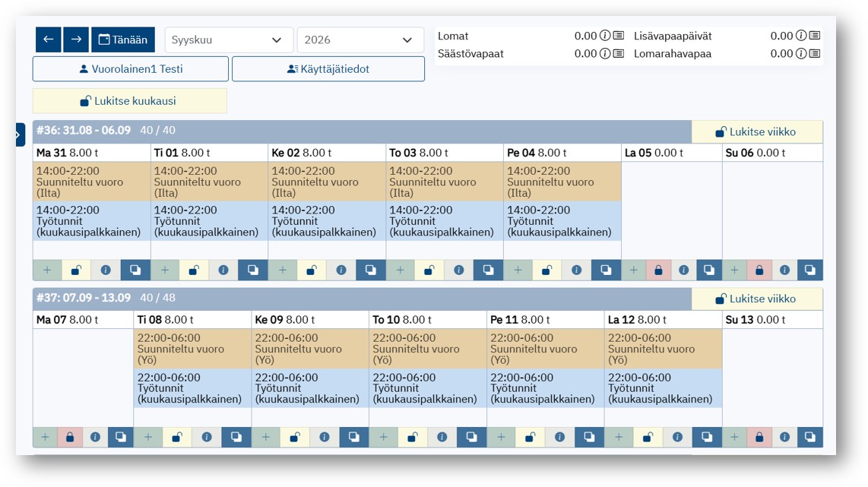868x487 pixels.
Task: Add entry with plus on Su 13
Action: pyautogui.click(x=734, y=437)
